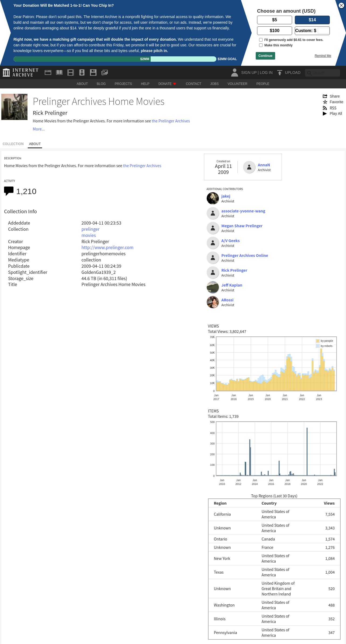Open the BLOG menu item

101,84
